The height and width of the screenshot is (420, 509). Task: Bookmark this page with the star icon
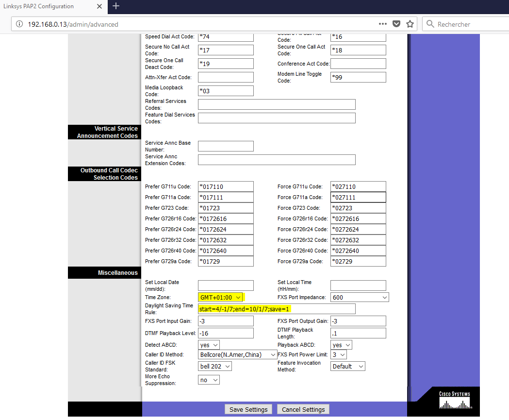(x=410, y=24)
